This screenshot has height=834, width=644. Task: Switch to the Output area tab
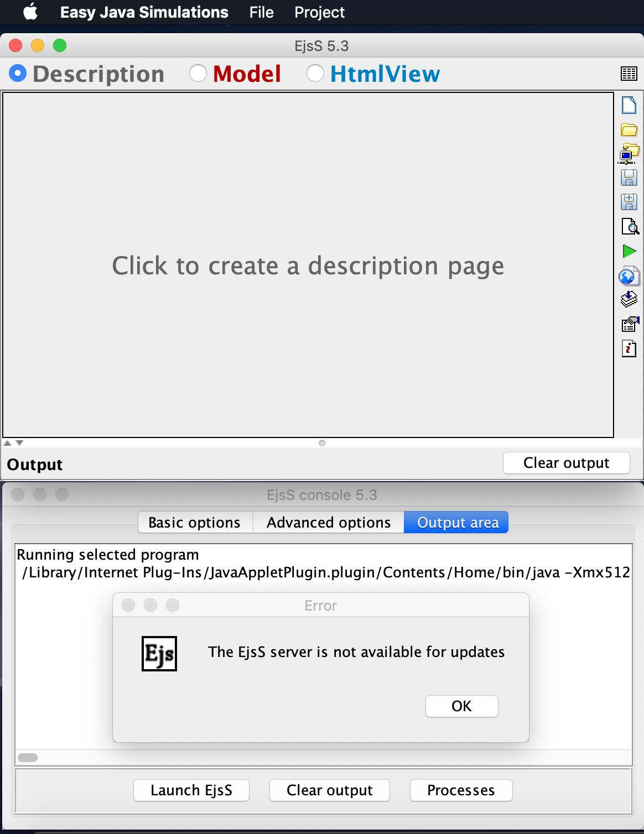(456, 523)
